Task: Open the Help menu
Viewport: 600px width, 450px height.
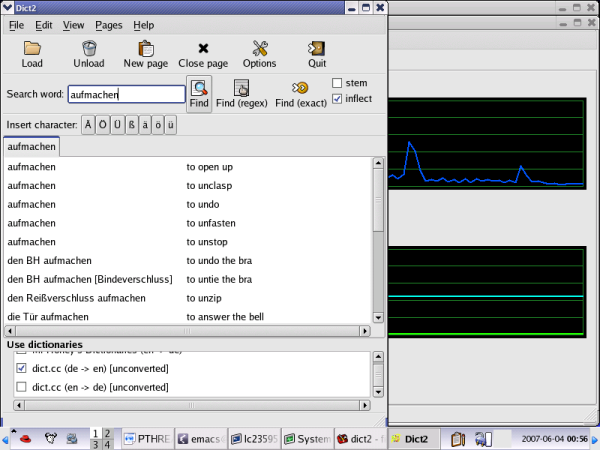Action: click(x=143, y=25)
